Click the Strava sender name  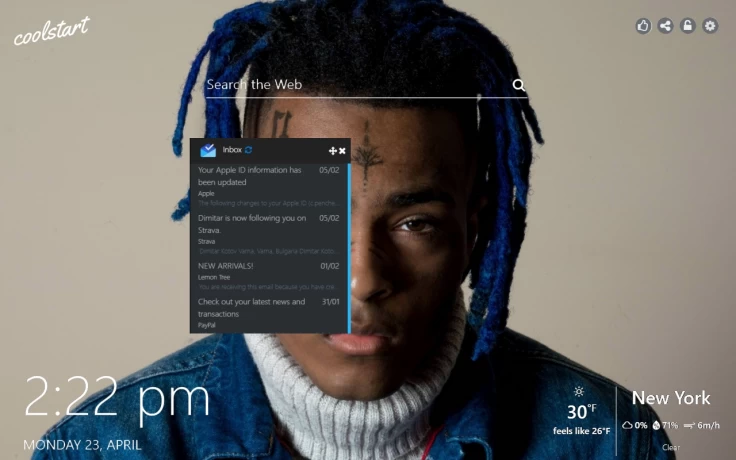click(207, 241)
